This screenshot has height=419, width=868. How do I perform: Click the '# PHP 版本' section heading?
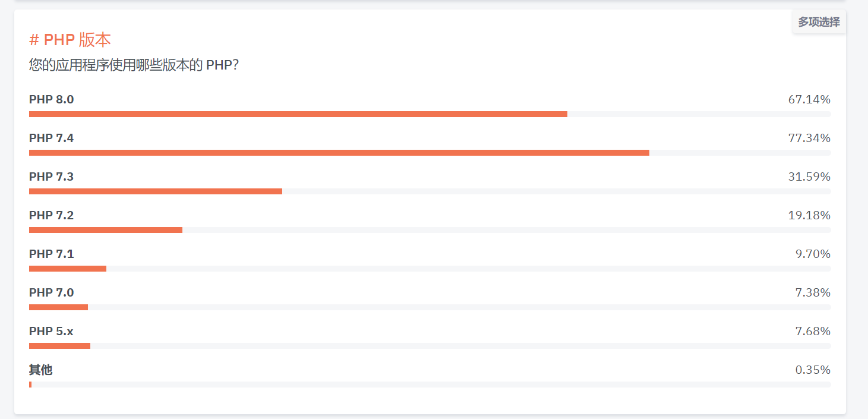point(70,40)
